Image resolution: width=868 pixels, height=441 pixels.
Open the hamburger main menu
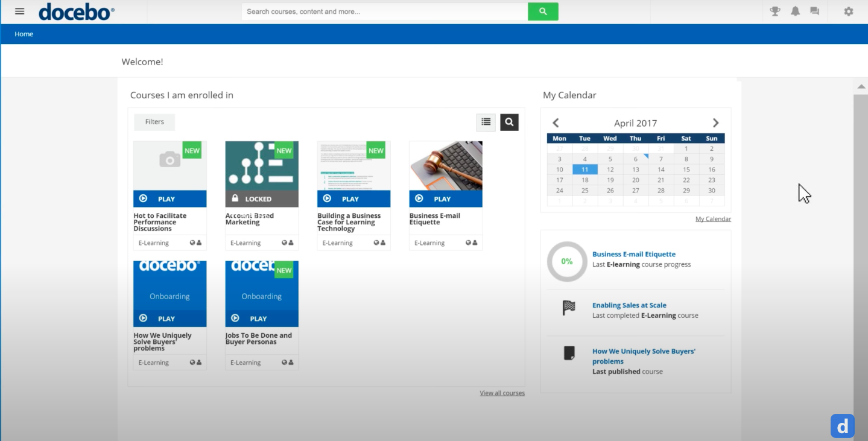click(x=20, y=11)
